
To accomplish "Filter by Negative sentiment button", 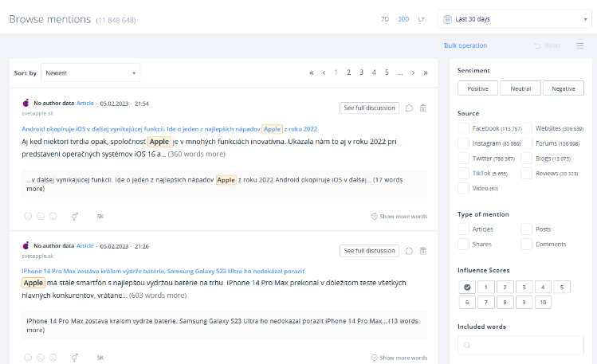I will coord(563,88).
